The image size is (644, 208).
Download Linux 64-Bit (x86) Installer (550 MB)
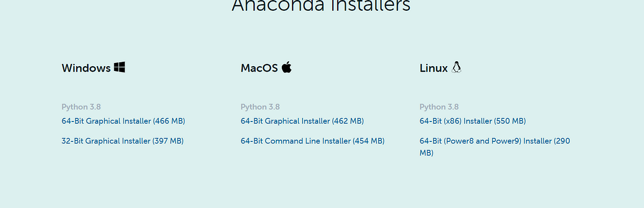[473, 121]
